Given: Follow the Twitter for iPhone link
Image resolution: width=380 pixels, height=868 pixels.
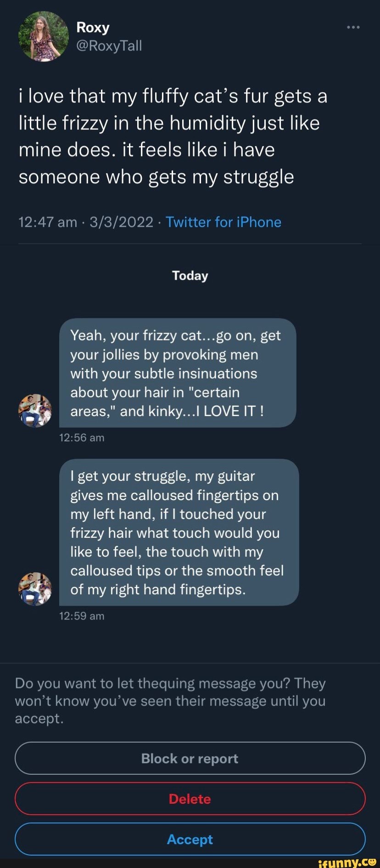Looking at the screenshot, I should [223, 222].
